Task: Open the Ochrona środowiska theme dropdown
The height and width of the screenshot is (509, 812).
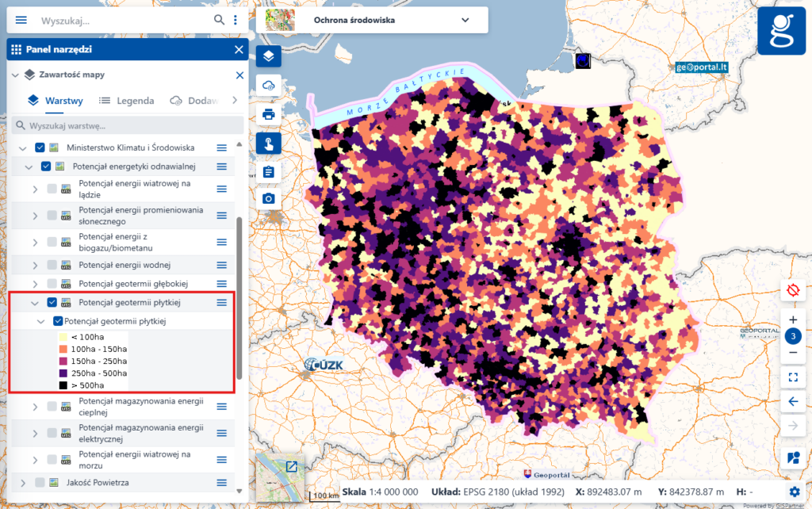Action: click(x=465, y=20)
